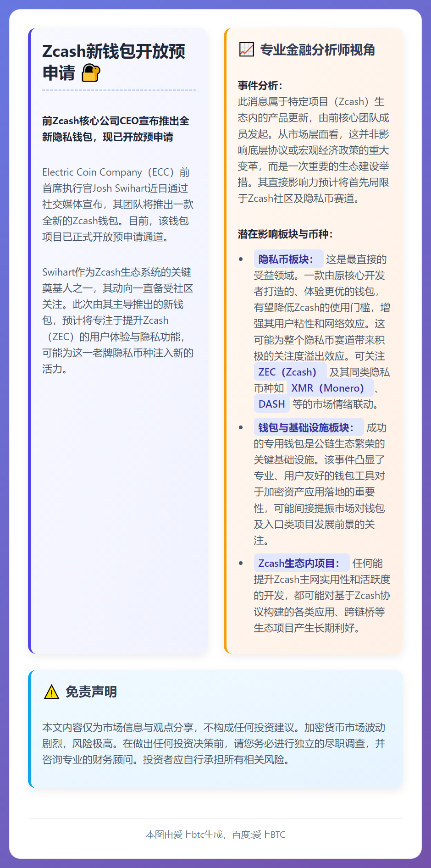The image size is (431, 868).
Task: Click the lock emoji icon beside the title
Action: (91, 73)
